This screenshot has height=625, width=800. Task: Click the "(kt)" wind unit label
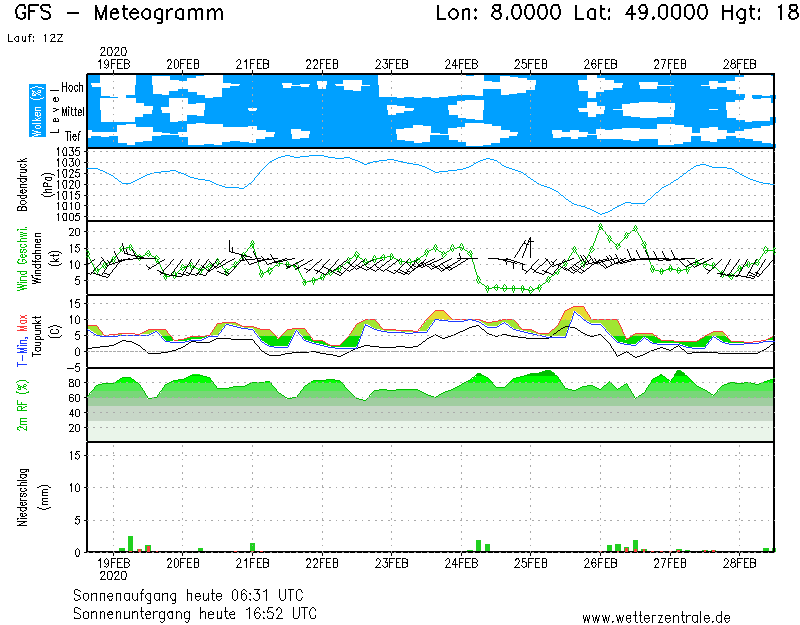tap(56, 258)
